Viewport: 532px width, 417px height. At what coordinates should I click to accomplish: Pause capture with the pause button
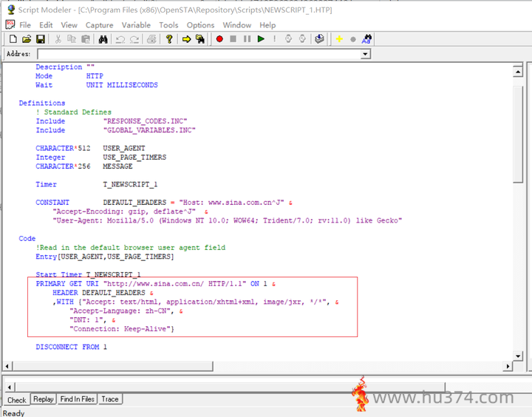pyautogui.click(x=247, y=39)
